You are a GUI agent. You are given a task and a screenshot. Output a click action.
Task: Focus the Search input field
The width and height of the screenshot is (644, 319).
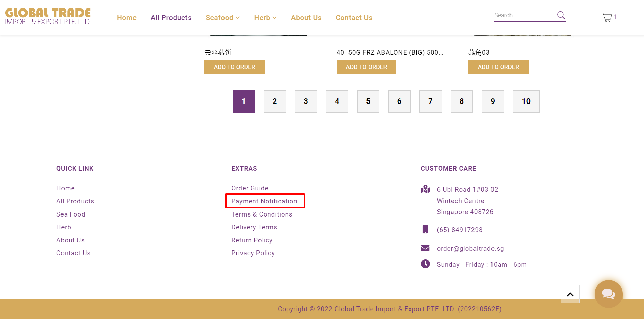coord(523,16)
